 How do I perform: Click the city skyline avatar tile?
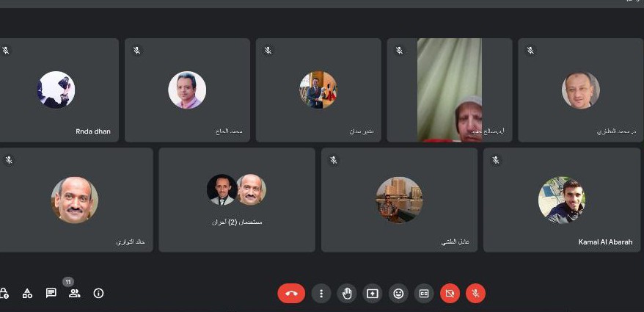pyautogui.click(x=399, y=200)
